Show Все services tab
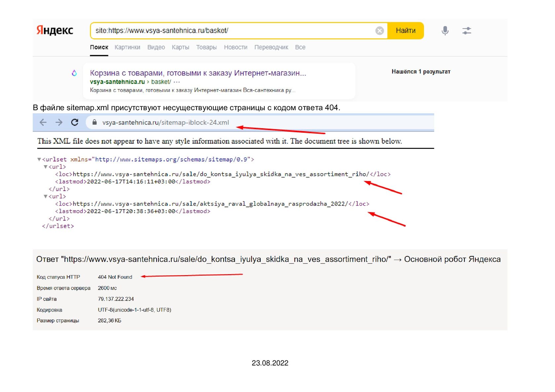This screenshot has width=555, height=392. [x=300, y=47]
